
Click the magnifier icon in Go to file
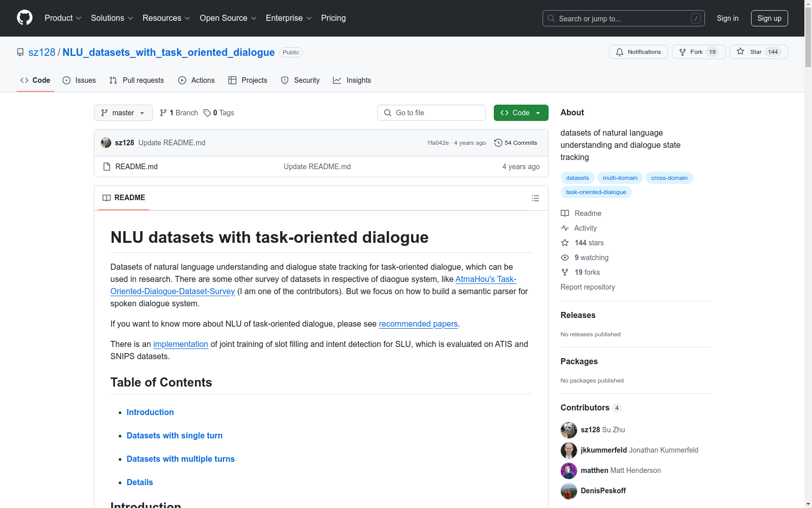tap(388, 113)
